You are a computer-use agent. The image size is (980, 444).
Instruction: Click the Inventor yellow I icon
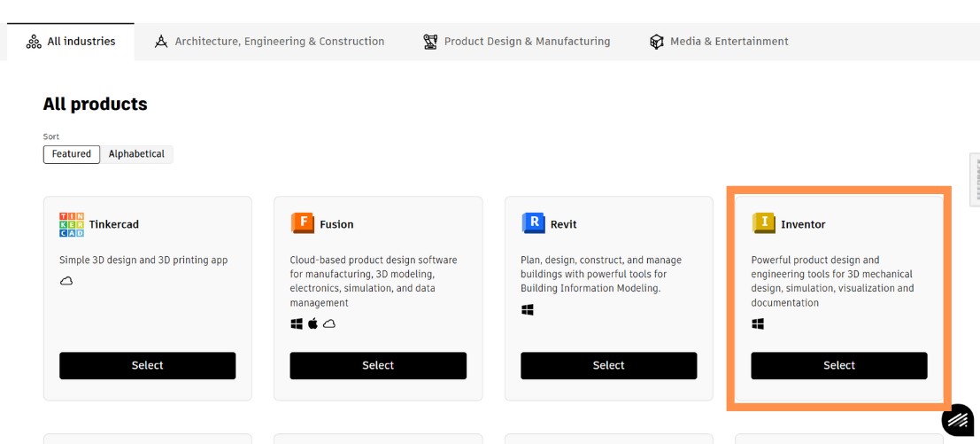pyautogui.click(x=763, y=223)
